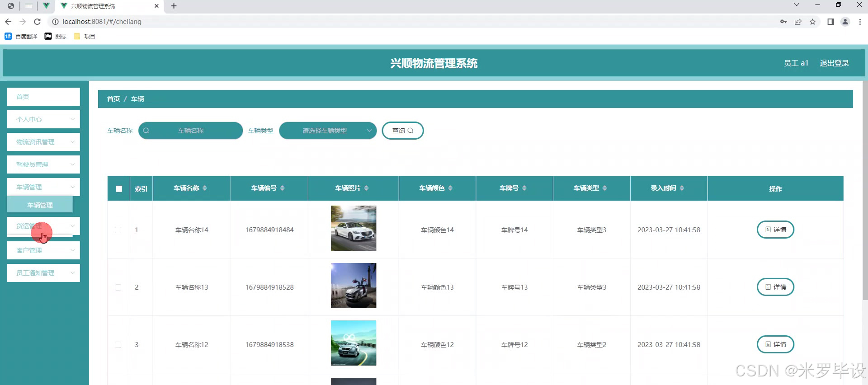Check the row for 车辆名称12
Viewport: 868px width, 385px height.
(x=118, y=345)
